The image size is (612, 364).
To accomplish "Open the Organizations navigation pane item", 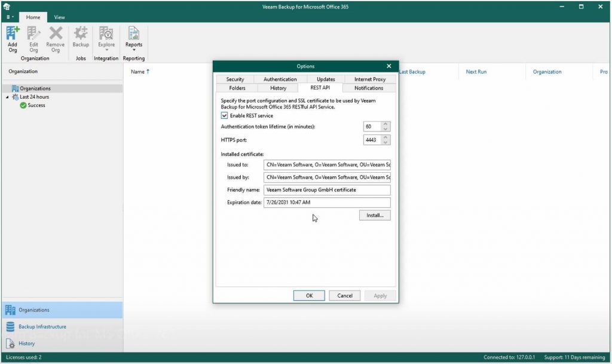I will (62, 310).
